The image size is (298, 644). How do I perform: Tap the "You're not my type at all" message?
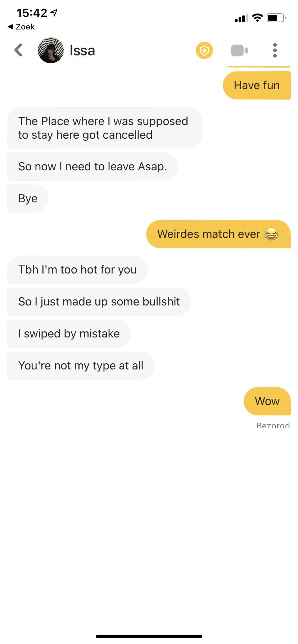tap(81, 365)
